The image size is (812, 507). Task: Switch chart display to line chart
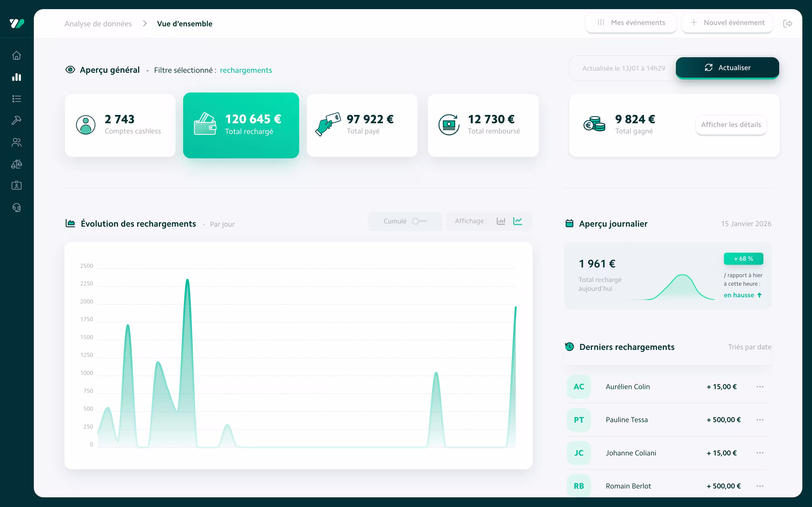pos(518,221)
